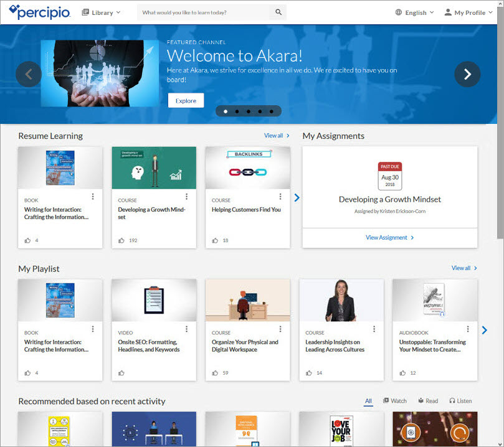Viewport: 504px width, 447px height.
Task: Like Organize Your Physical and Digital Workspace
Action: pos(215,373)
